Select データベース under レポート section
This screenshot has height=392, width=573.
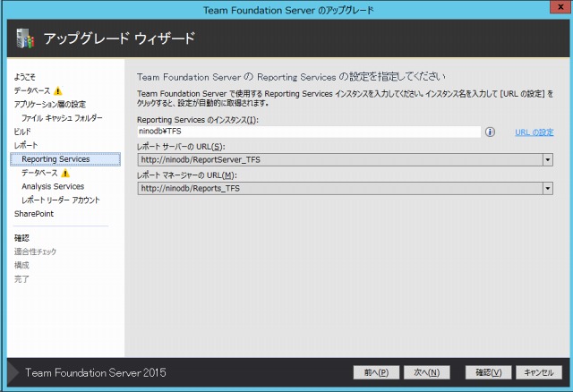(39, 173)
